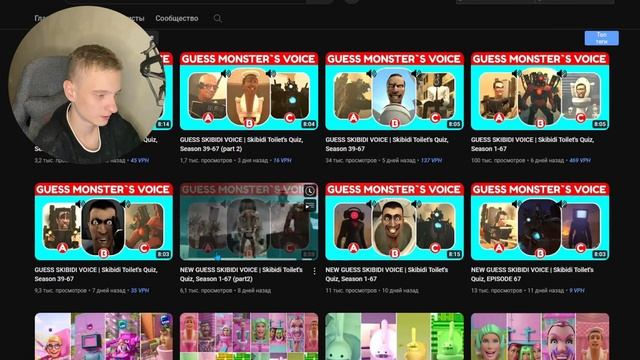Click the '137 VPH' stat text

[x=431, y=160]
